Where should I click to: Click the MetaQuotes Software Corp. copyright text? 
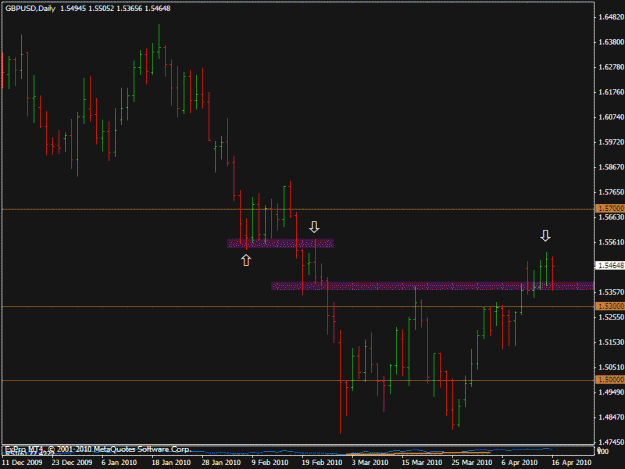[x=97, y=449]
